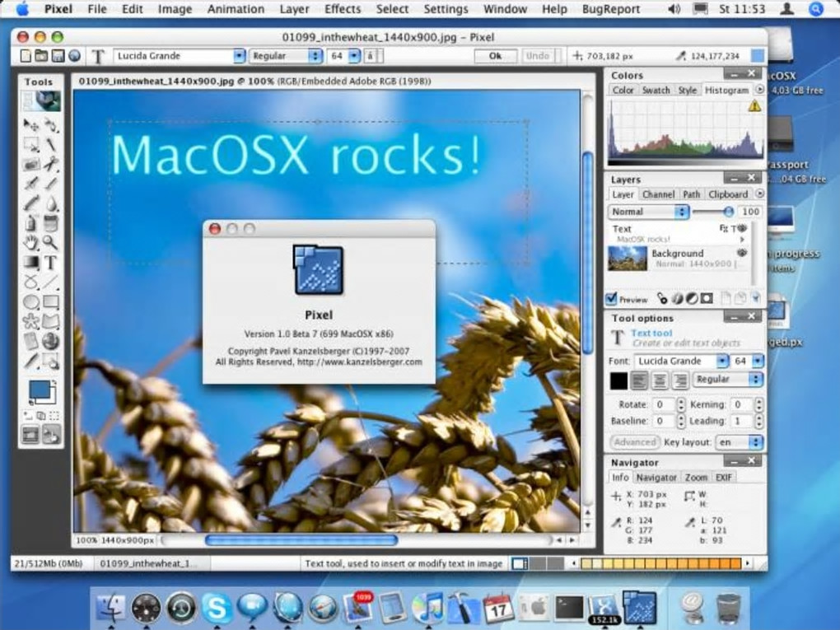
Task: Click the black text color swatch
Action: coord(618,380)
